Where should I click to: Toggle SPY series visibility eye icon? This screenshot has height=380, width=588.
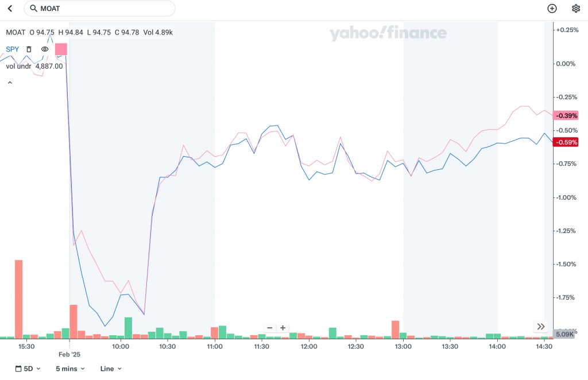click(x=45, y=49)
